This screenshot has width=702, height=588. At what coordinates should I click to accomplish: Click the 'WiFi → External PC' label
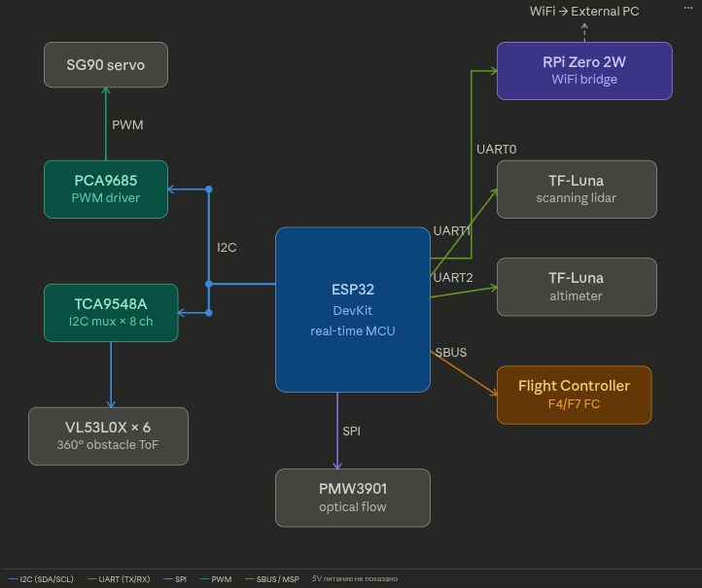point(584,12)
